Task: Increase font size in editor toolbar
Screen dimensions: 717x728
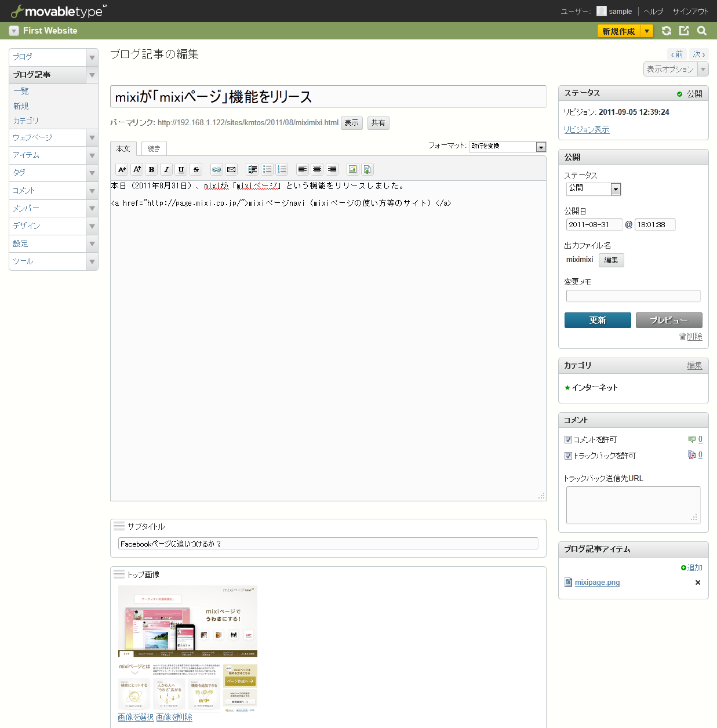Action: coord(137,169)
